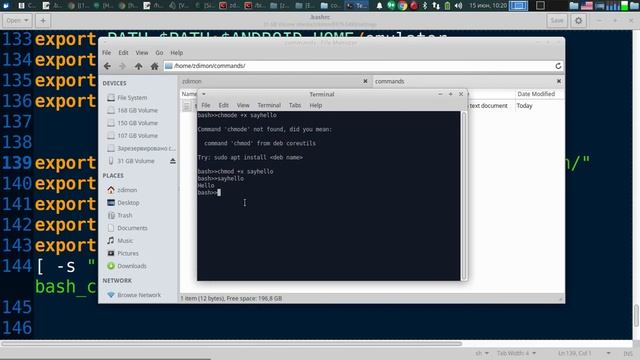Go to the parent folder

pos(138,66)
